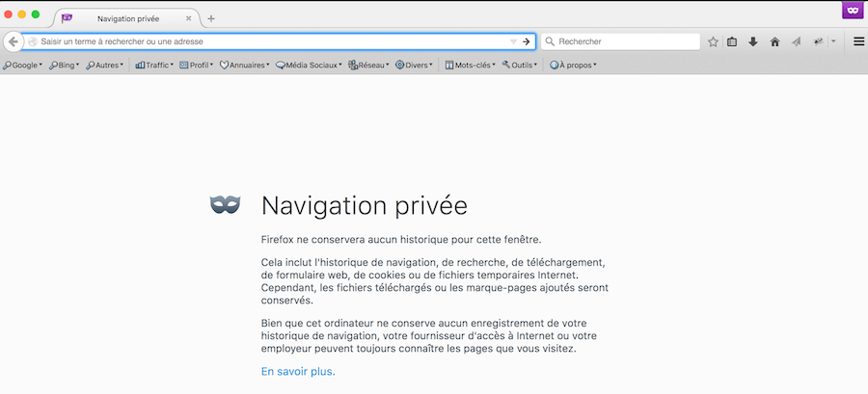Open the Traffic toolbar menu
The width and height of the screenshot is (868, 394).
[x=154, y=66]
